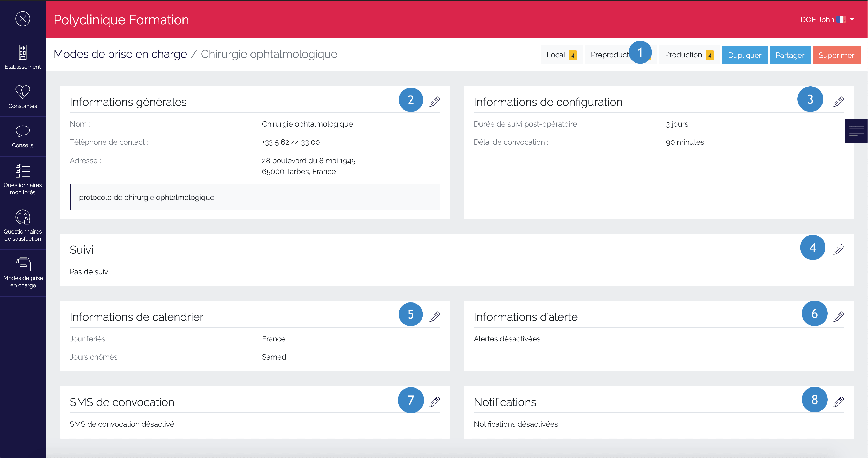The width and height of the screenshot is (868, 458).
Task: Open the Constantes section in the sidebar
Action: click(x=22, y=97)
